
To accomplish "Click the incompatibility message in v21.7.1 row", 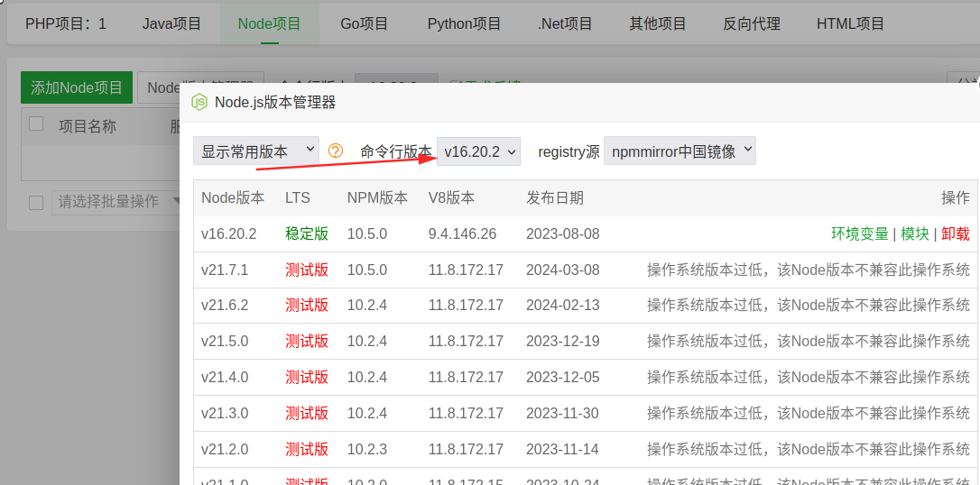I will click(x=809, y=270).
